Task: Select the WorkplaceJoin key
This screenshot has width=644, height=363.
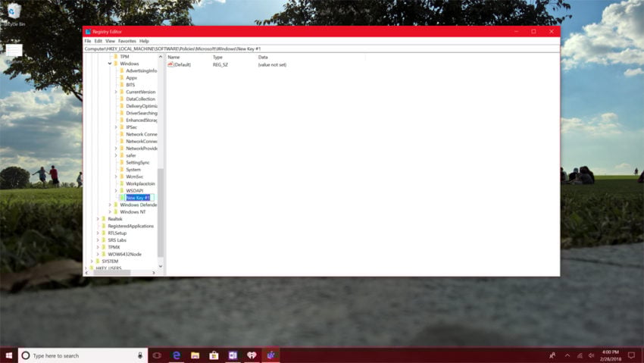Action: [x=140, y=183]
